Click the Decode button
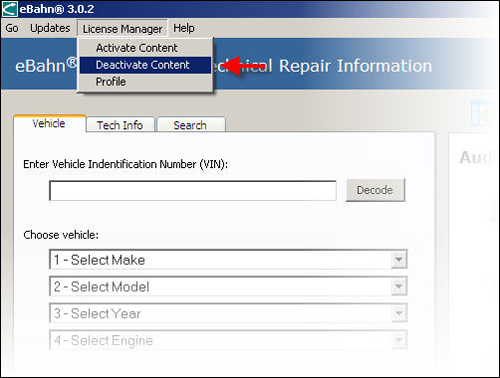 375,190
